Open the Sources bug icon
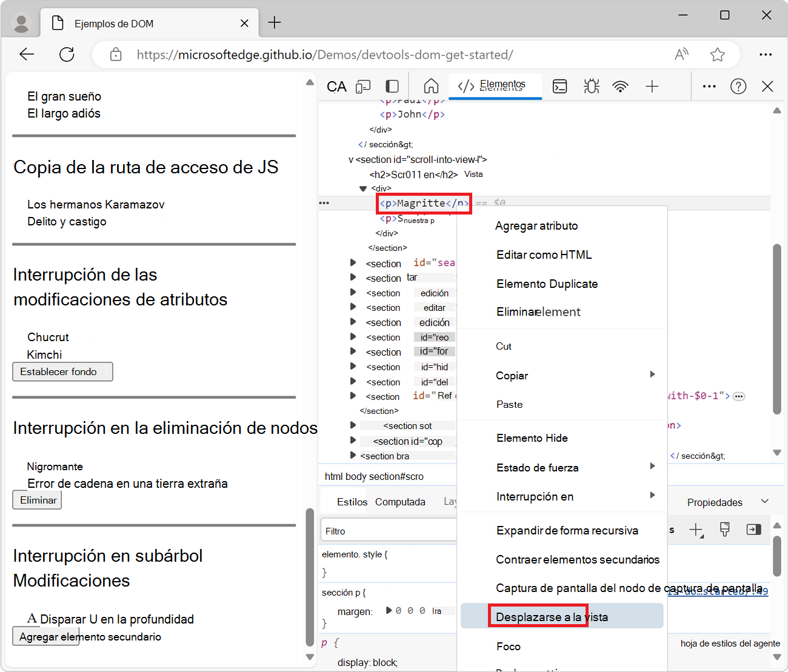The image size is (788, 672). point(592,86)
